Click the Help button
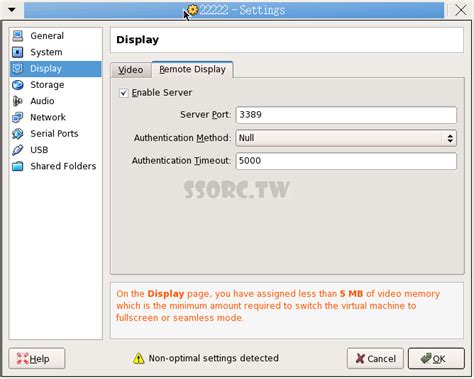The width and height of the screenshot is (474, 379). (37, 359)
